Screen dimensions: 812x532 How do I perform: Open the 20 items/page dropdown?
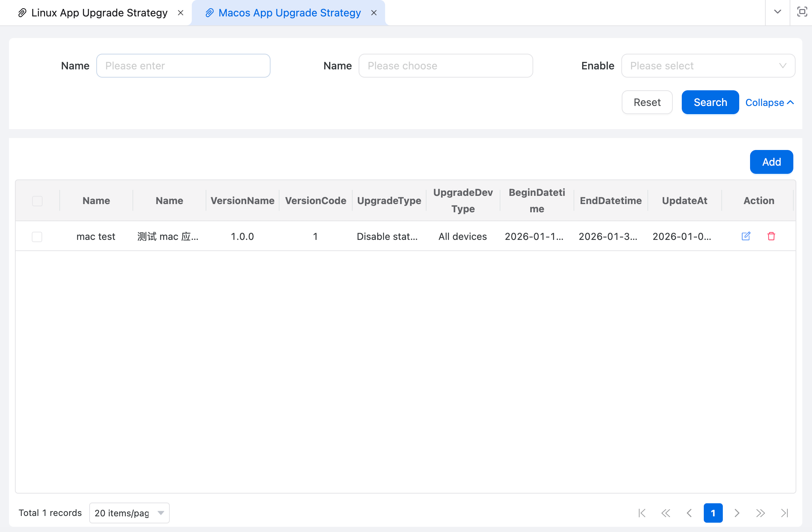click(x=129, y=513)
